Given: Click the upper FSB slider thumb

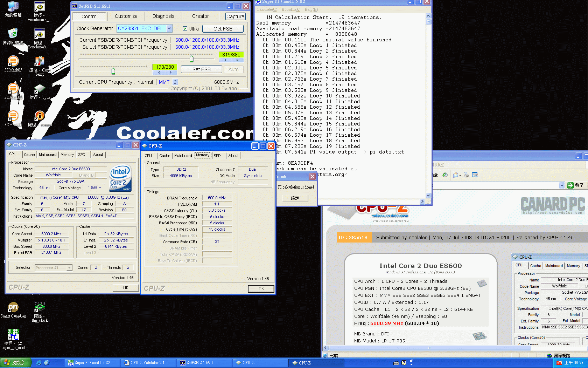Looking at the screenshot, I should [191, 58].
